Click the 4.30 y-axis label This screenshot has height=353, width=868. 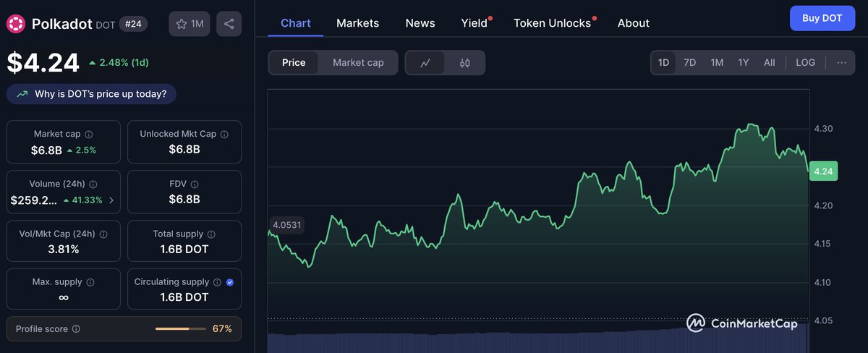point(823,129)
